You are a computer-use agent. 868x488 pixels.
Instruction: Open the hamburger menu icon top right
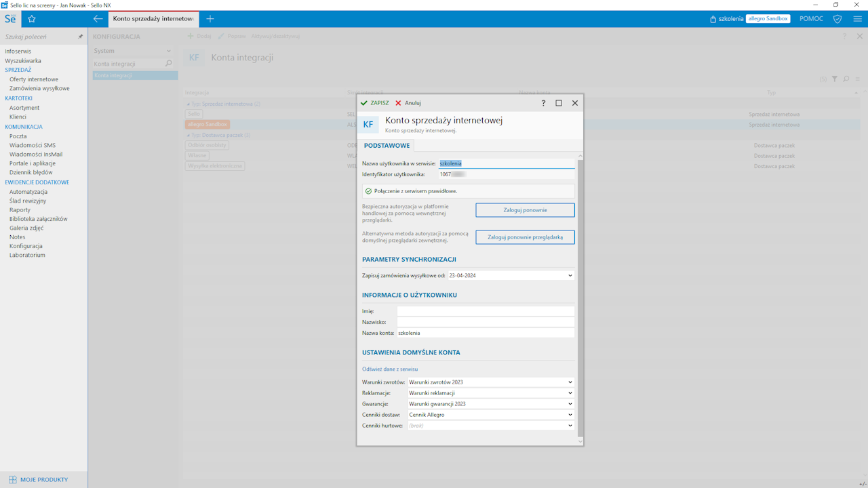tap(857, 19)
